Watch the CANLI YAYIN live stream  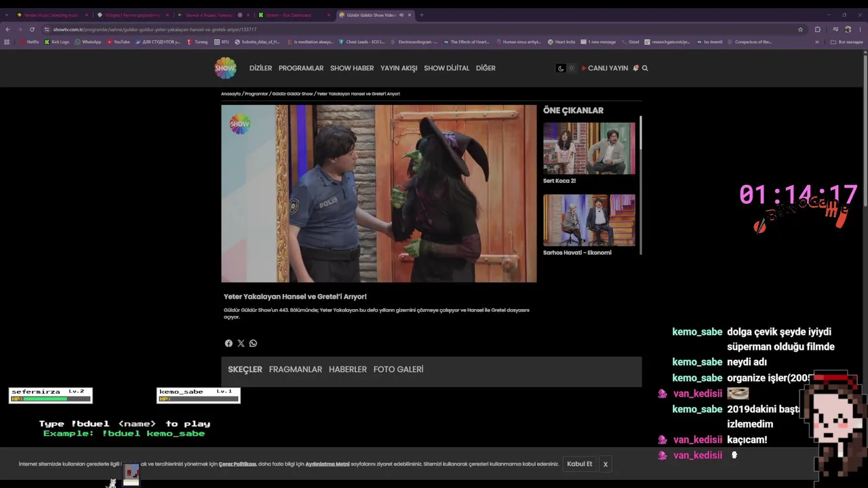tap(605, 68)
